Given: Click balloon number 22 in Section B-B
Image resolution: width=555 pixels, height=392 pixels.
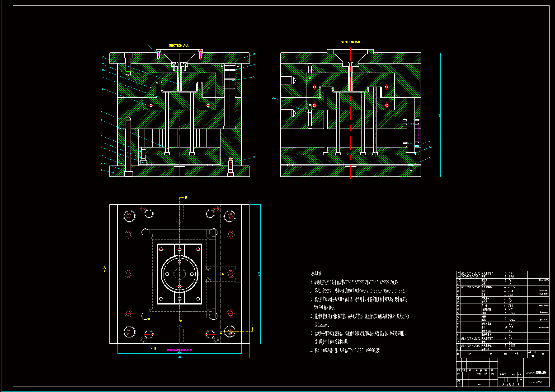Looking at the screenshot, I should click(x=273, y=98).
